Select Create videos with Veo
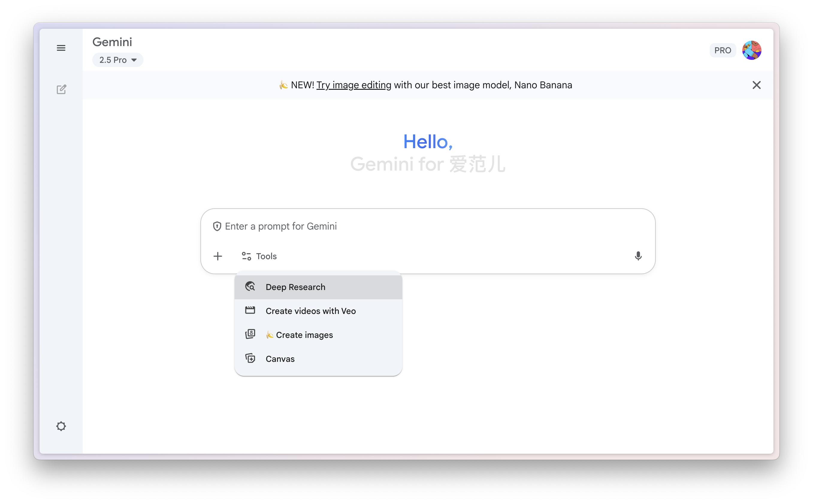This screenshot has width=813, height=504. tap(310, 311)
